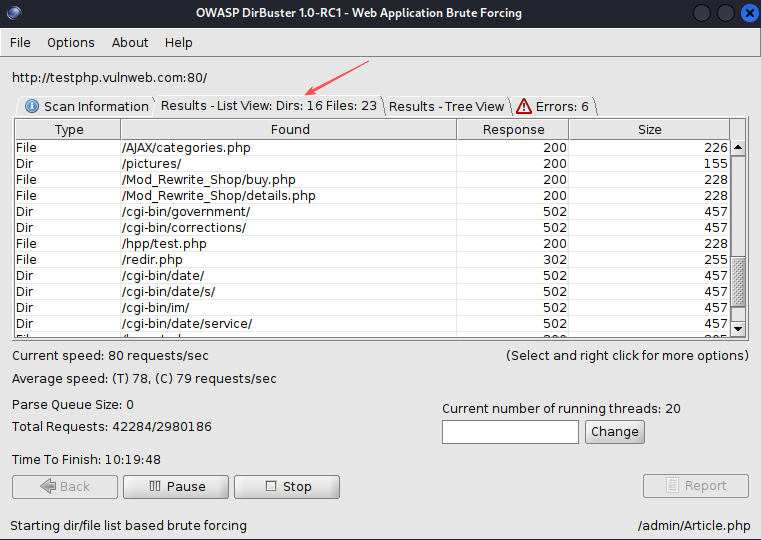Select the /pictures/ directory row
Image resolution: width=761 pixels, height=540 pixels.
pyautogui.click(x=372, y=164)
